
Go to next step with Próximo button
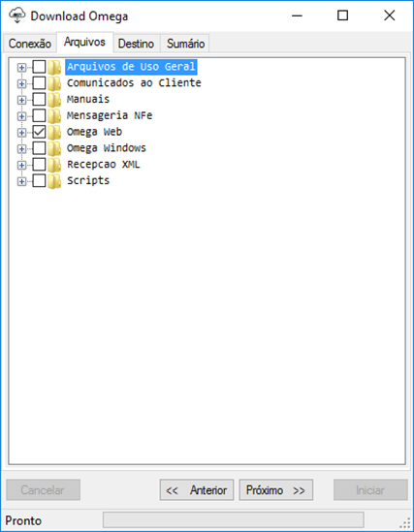click(276, 490)
